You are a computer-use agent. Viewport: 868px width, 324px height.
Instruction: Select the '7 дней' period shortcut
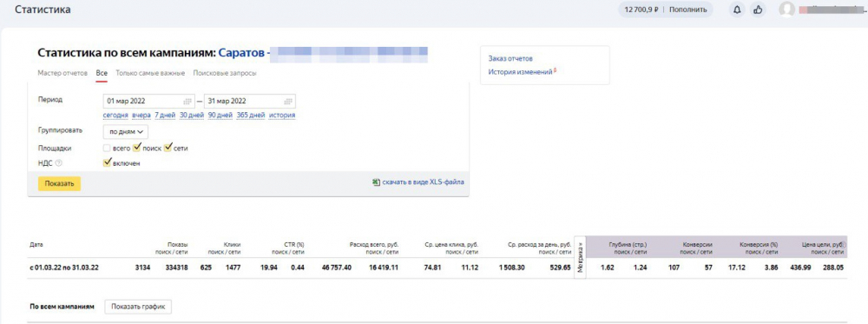[165, 116]
